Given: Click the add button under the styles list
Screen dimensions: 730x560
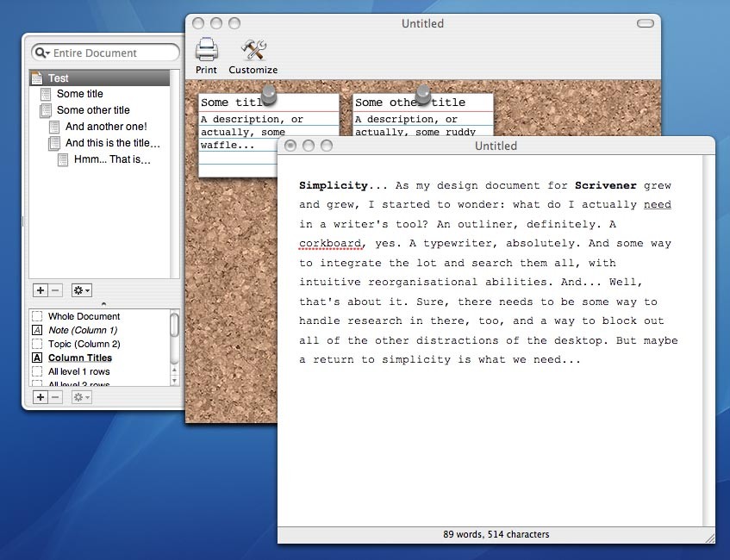Looking at the screenshot, I should coord(40,397).
